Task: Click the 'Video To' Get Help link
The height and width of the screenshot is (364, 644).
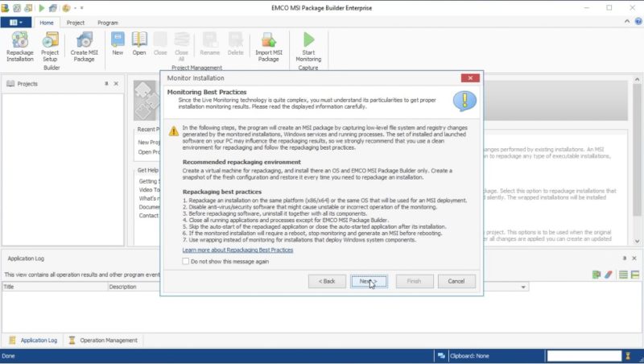Action: tap(149, 190)
